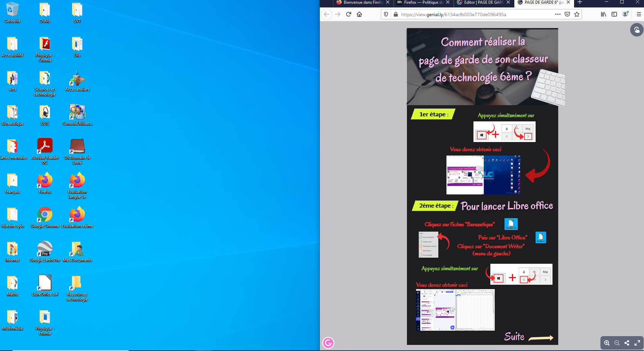Viewport: 644px width, 351px height.
Task: Click the interactive elements hand icon
Action: pyautogui.click(x=637, y=30)
